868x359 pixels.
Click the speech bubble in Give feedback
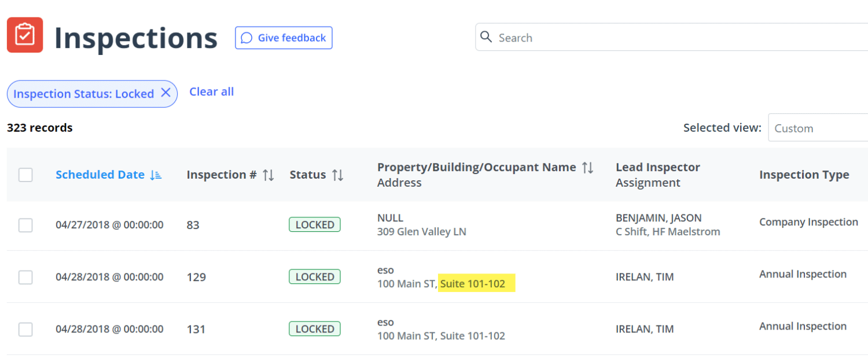247,38
